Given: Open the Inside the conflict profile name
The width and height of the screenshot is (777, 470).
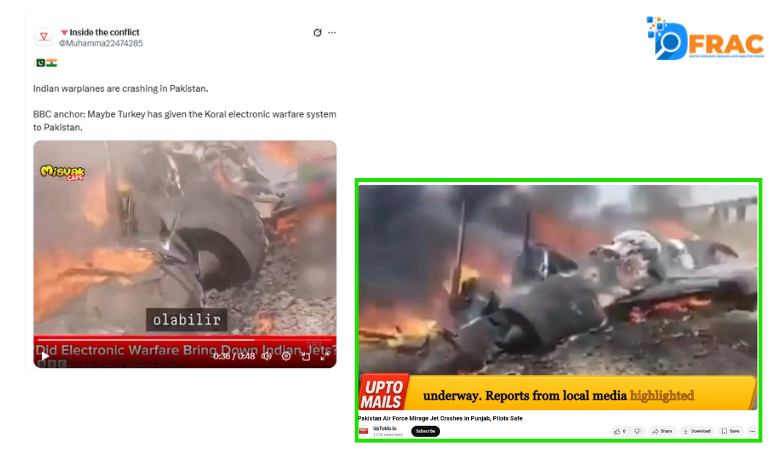Looking at the screenshot, I should pos(104,32).
